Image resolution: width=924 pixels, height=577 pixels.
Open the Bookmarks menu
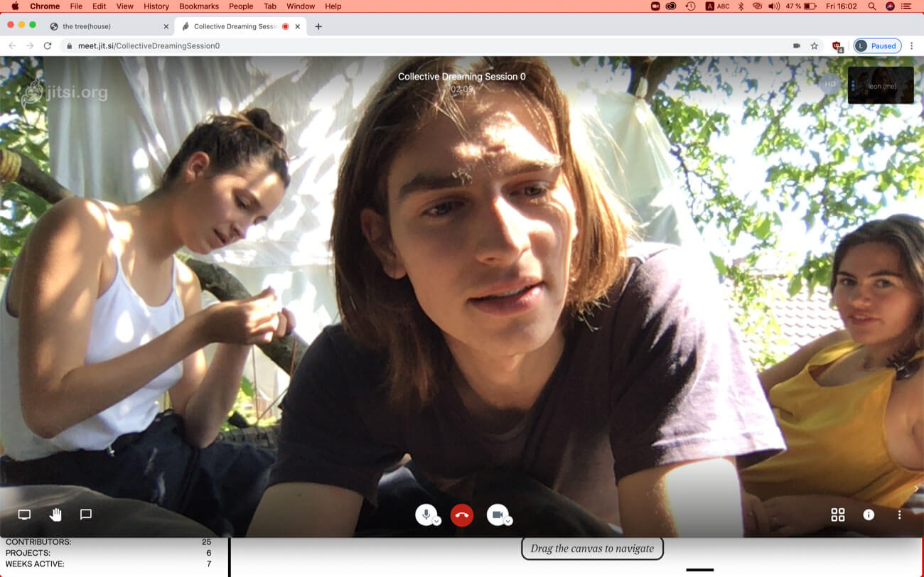pos(198,6)
